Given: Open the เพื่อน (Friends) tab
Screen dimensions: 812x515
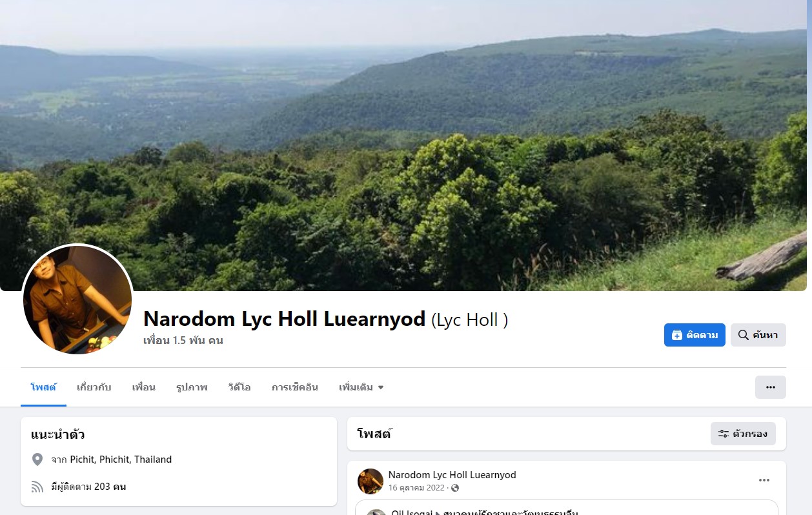Looking at the screenshot, I should tap(144, 387).
